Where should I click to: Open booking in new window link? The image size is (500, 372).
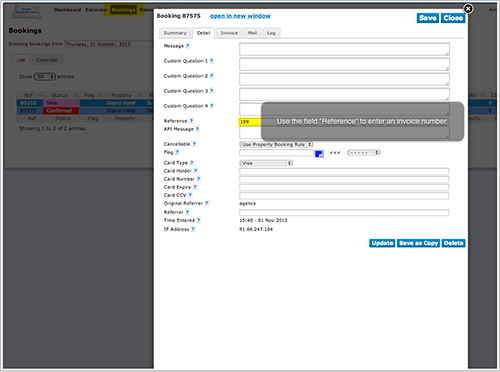pyautogui.click(x=240, y=16)
